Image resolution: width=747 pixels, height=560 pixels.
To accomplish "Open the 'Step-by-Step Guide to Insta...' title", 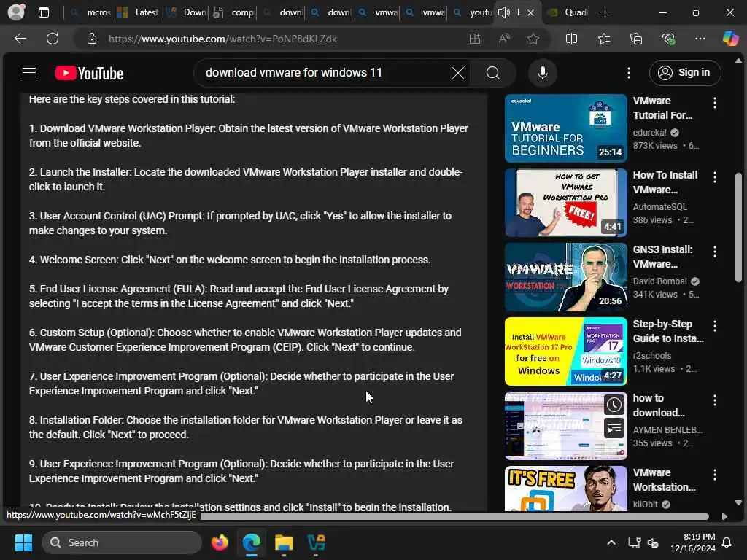I will [x=668, y=331].
